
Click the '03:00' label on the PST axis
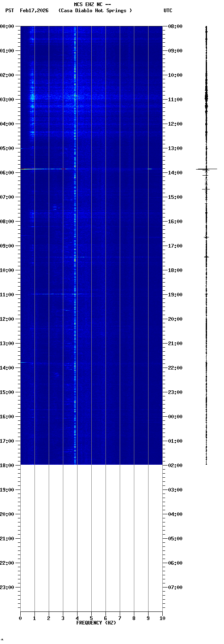[x=7, y=99]
